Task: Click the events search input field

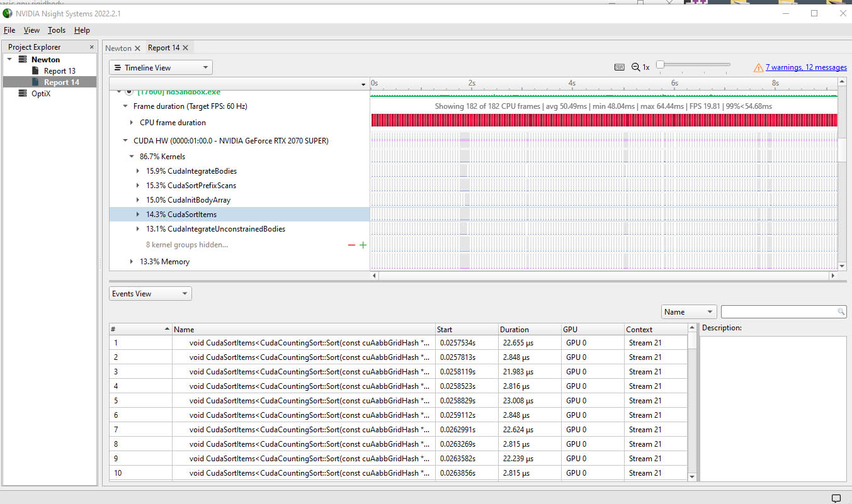Action: [778, 311]
